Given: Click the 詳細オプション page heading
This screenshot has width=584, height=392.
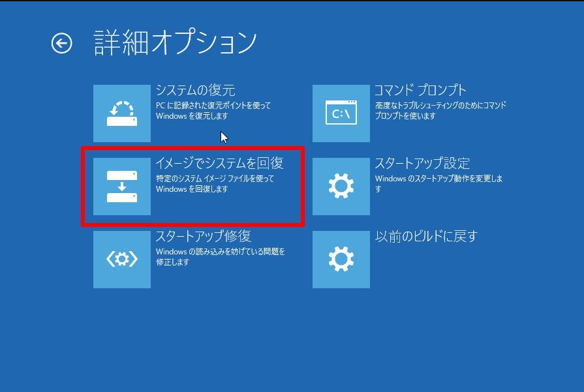Looking at the screenshot, I should click(176, 43).
